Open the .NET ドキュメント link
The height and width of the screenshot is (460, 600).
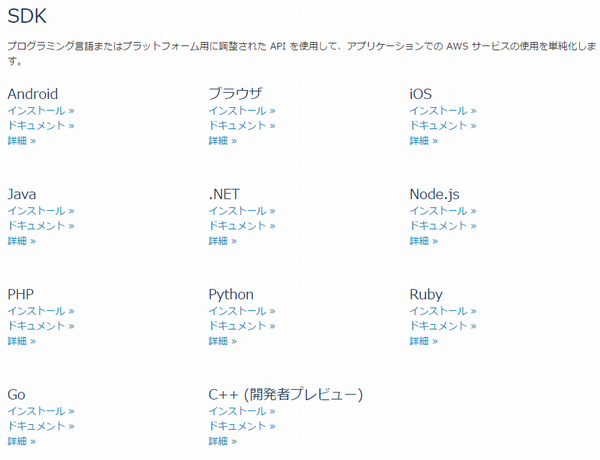pos(241,226)
